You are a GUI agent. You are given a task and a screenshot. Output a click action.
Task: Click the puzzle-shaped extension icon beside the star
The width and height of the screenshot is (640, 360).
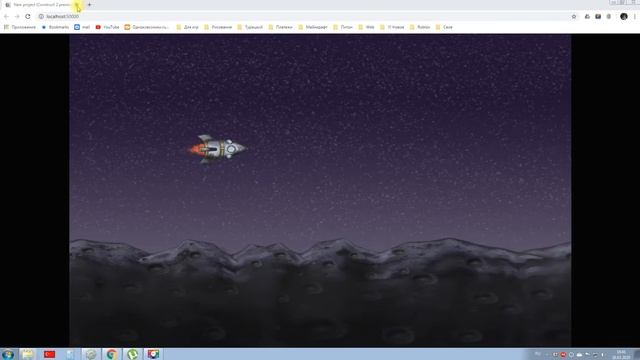(587, 16)
